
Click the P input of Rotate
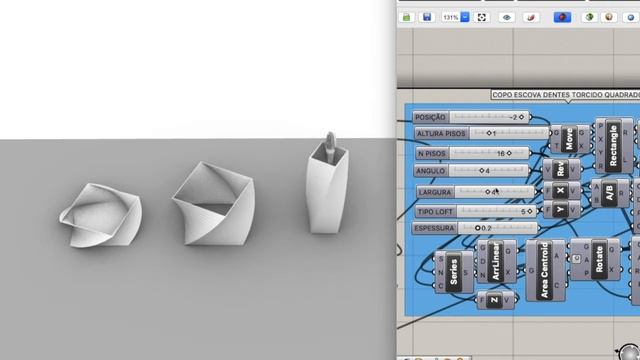[x=587, y=273]
